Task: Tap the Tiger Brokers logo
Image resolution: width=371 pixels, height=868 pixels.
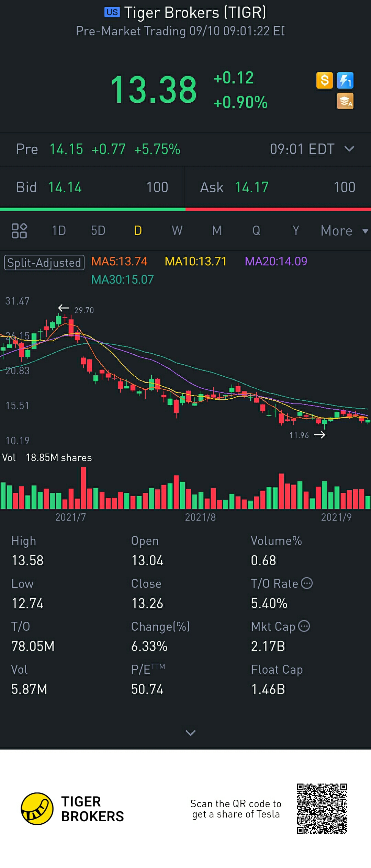Action: [37, 809]
